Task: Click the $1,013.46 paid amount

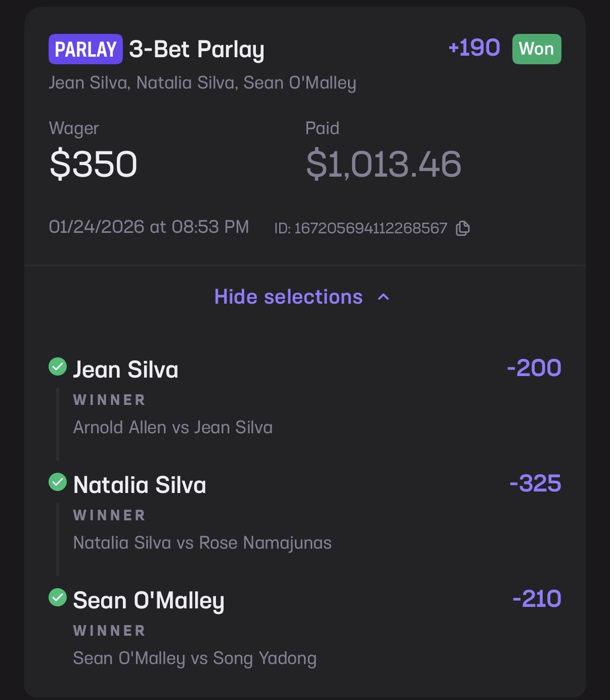Action: [x=383, y=164]
